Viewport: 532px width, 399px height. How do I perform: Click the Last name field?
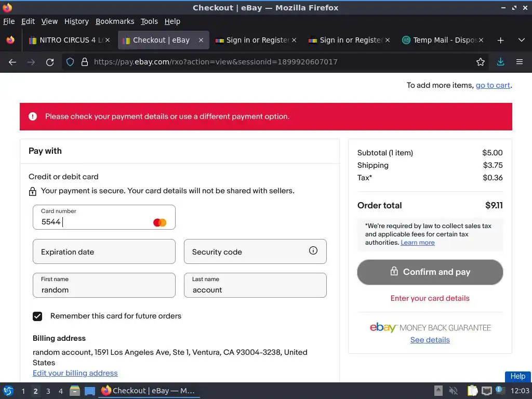coord(255,285)
